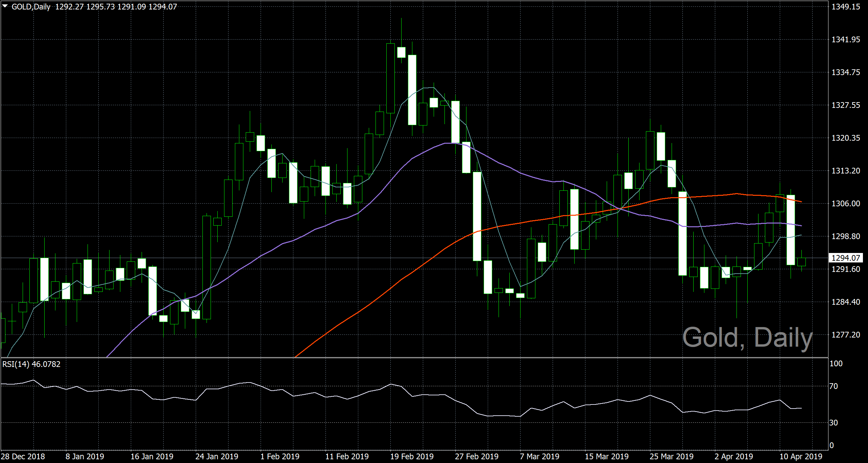Click the GOLD,Daily chart title text
The image size is (868, 463).
click(x=31, y=7)
